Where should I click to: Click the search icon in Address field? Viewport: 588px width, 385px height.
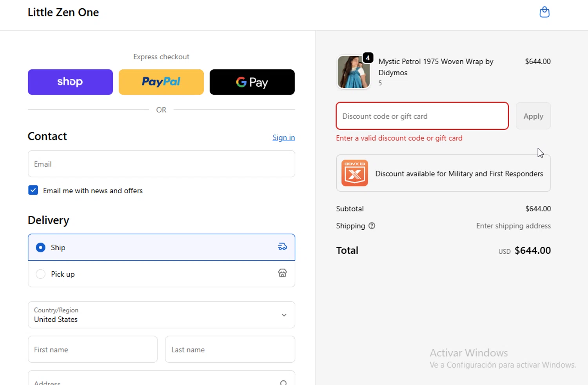coord(283,383)
